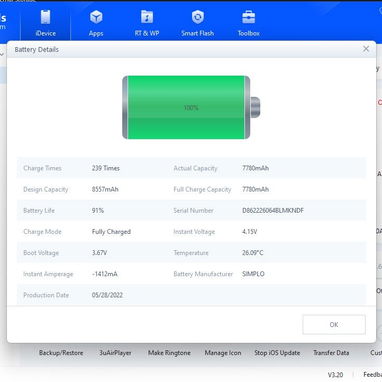Confirm with the OK button

(x=334, y=324)
